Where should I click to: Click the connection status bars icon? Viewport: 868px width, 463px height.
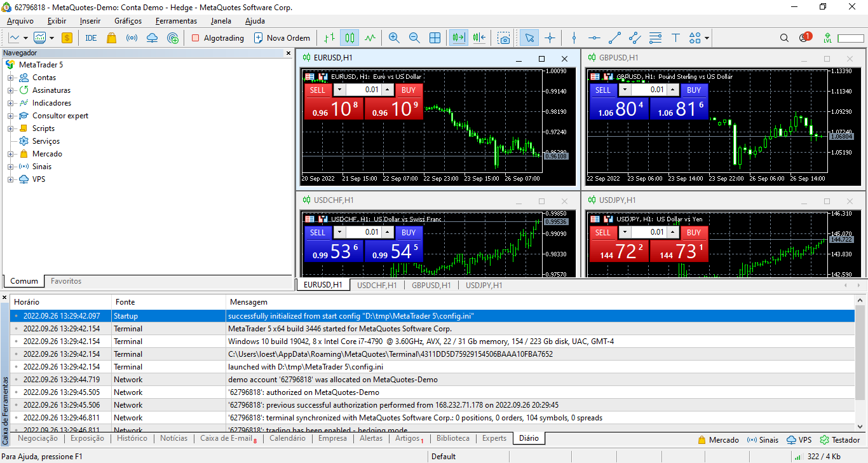[797, 457]
